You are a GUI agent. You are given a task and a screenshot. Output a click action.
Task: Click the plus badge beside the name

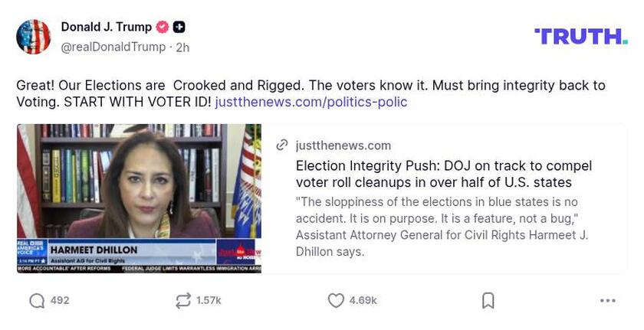(x=179, y=28)
